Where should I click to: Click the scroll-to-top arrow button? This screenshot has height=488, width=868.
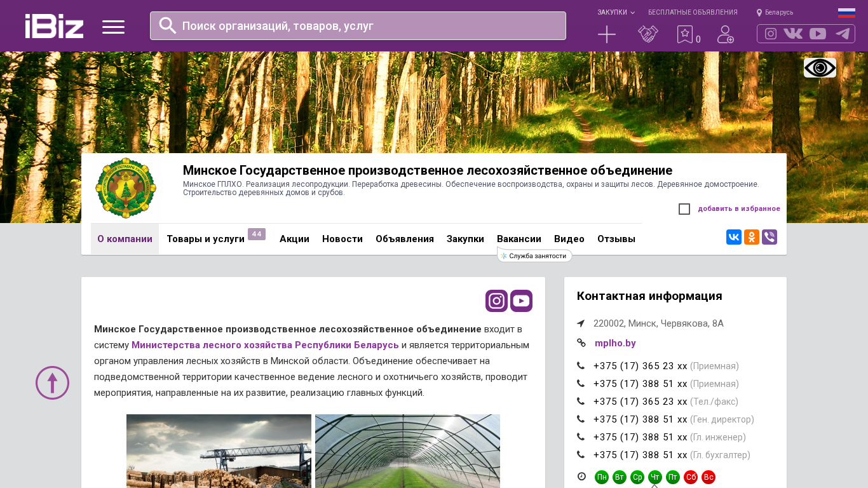tap(52, 383)
